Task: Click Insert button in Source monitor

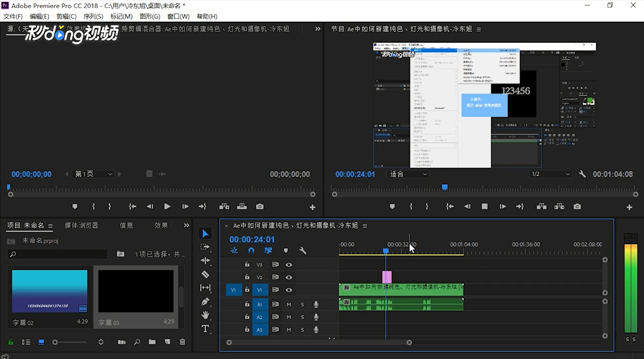Action: point(224,206)
